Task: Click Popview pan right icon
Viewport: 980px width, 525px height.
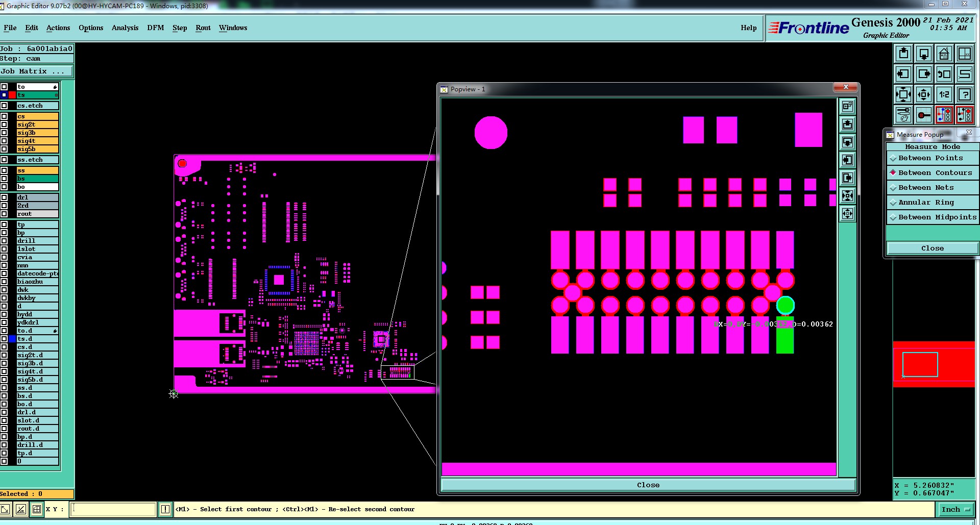Action: 847,178
